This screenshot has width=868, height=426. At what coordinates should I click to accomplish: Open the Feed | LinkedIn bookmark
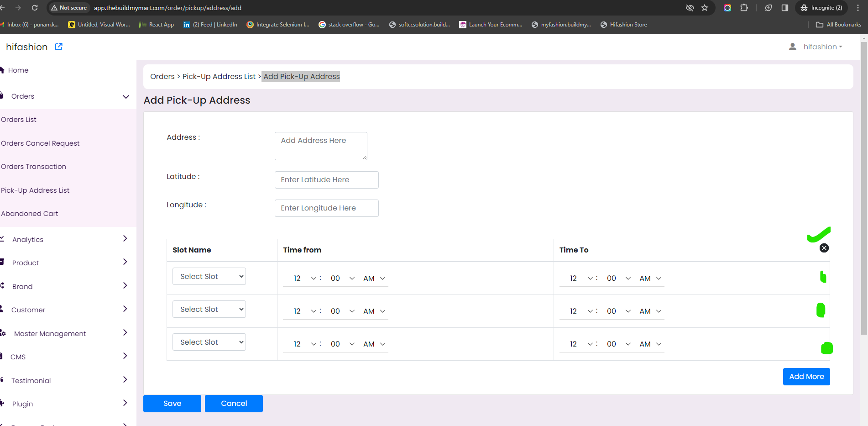[210, 25]
